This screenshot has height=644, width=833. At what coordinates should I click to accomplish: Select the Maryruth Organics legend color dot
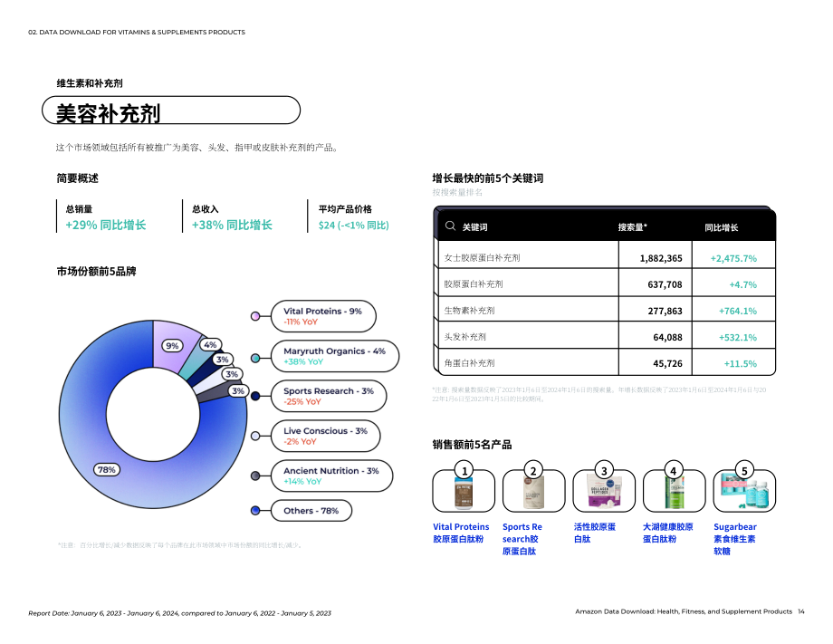coord(255,358)
